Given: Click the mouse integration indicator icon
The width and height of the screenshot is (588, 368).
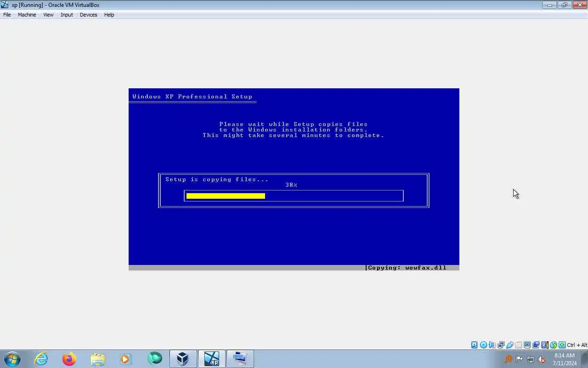Looking at the screenshot, I should 553,345.
